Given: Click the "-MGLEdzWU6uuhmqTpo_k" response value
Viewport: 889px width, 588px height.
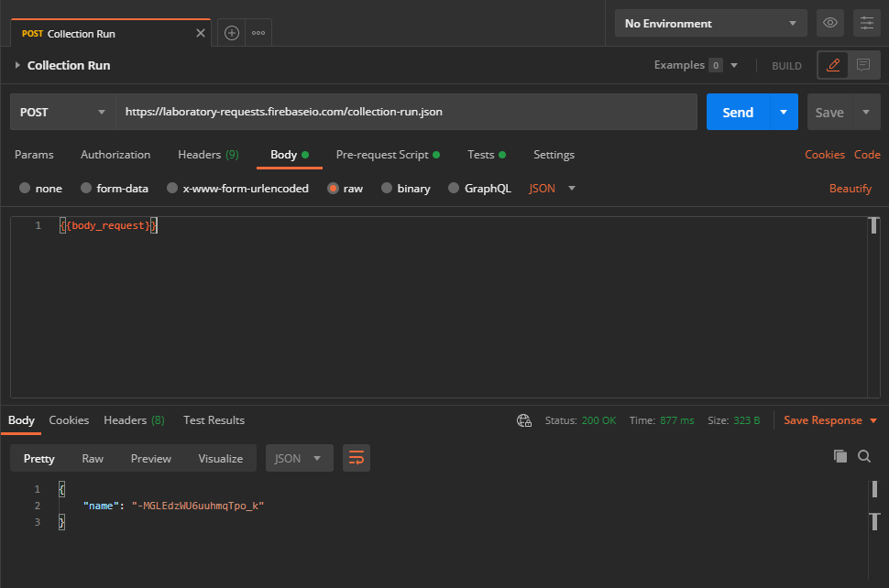Looking at the screenshot, I should click(198, 506).
